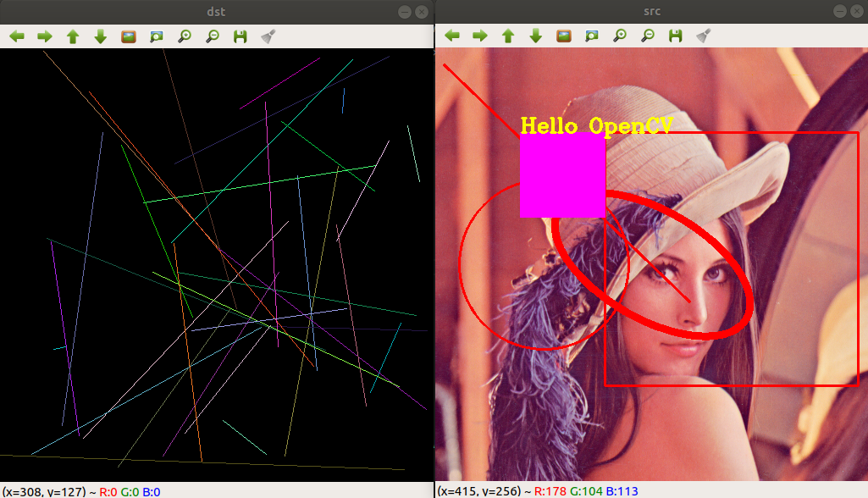
Task: Click the src window title bar
Action: pos(651,11)
